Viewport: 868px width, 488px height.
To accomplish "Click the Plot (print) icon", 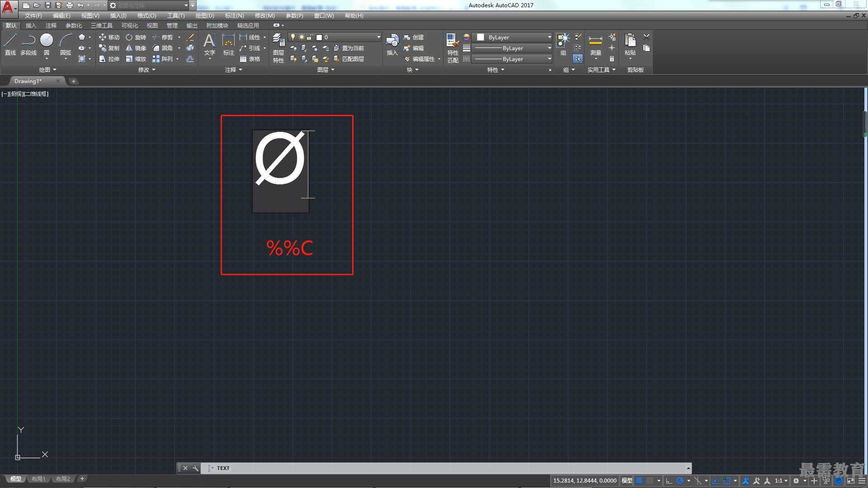I will pyautogui.click(x=70, y=5).
